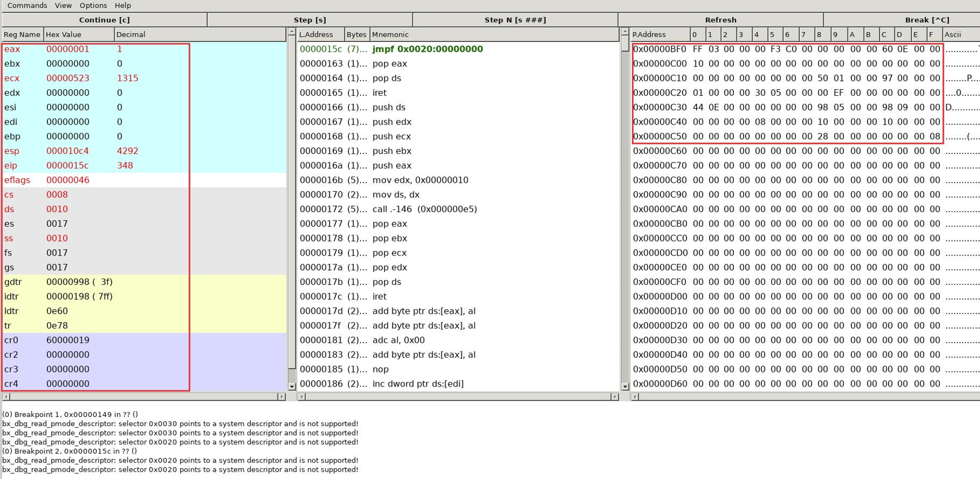Select the inc dword ptr ds:[edi] instruction

458,384
